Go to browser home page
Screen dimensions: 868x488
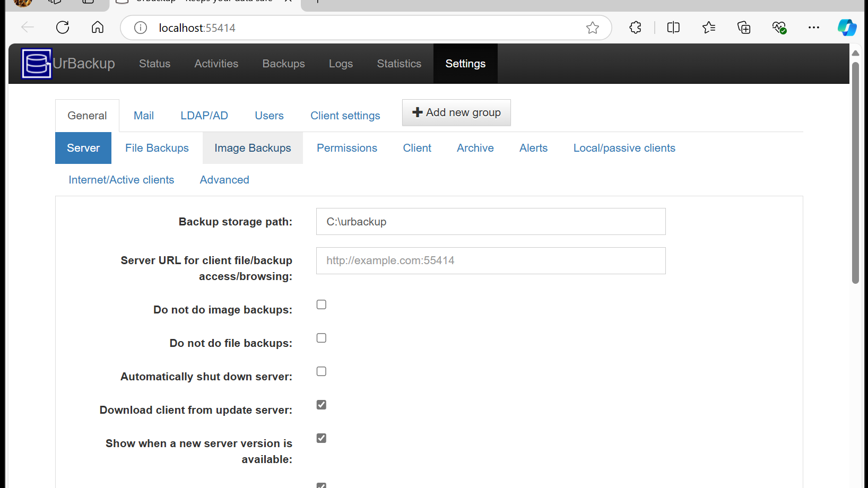tap(98, 28)
